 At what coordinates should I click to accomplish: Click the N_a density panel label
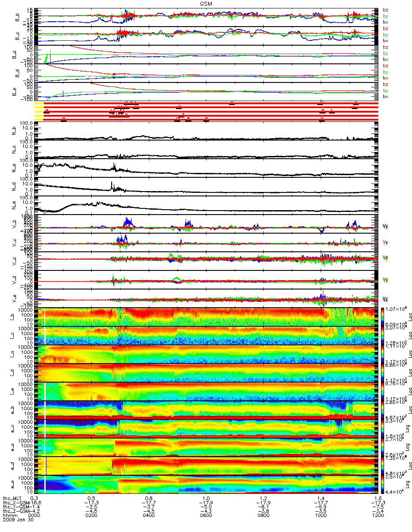click(x=13, y=169)
